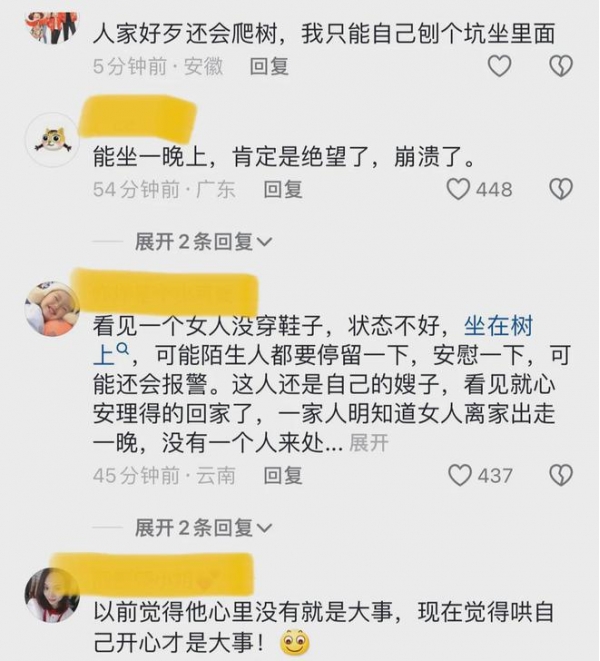Image resolution: width=600 pixels, height=661 pixels.
Task: Expand 2 replies under the Yunnan comment
Action: (x=203, y=528)
